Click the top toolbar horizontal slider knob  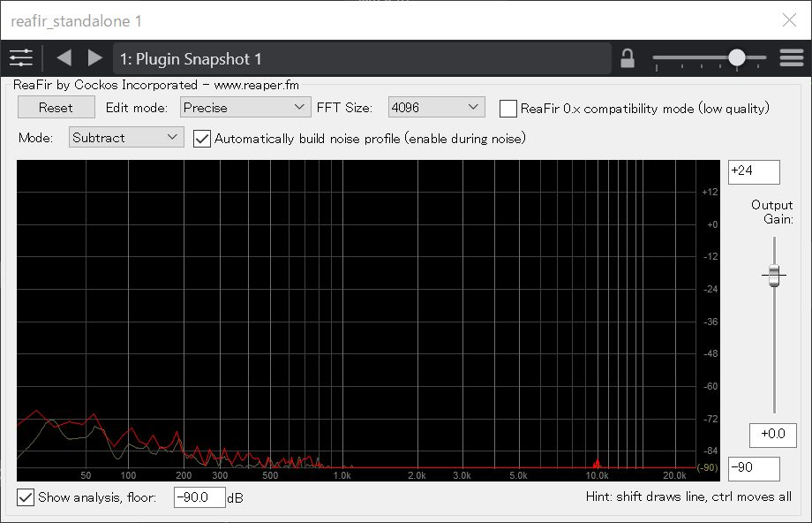tap(736, 58)
